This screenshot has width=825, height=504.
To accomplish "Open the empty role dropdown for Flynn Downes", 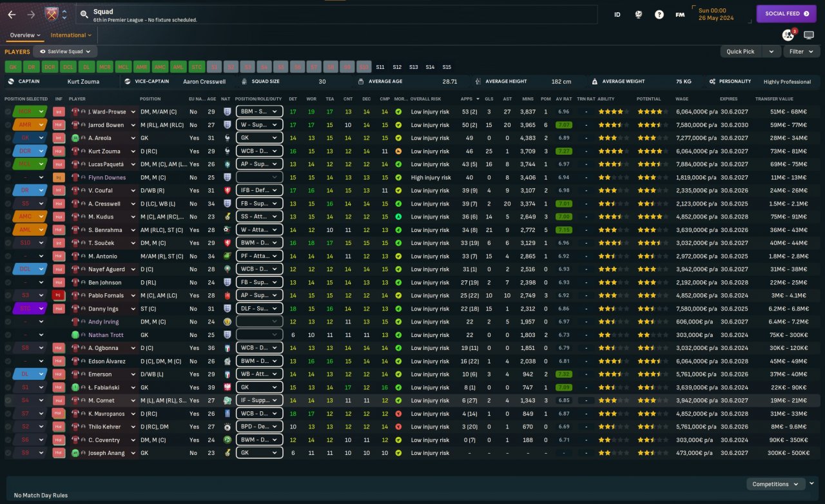I will [259, 177].
